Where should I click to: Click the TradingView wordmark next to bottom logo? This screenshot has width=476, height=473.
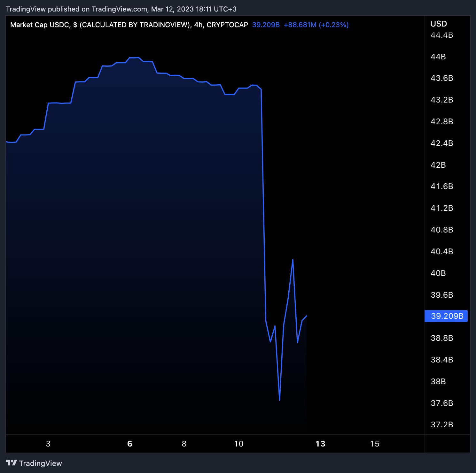(41, 463)
